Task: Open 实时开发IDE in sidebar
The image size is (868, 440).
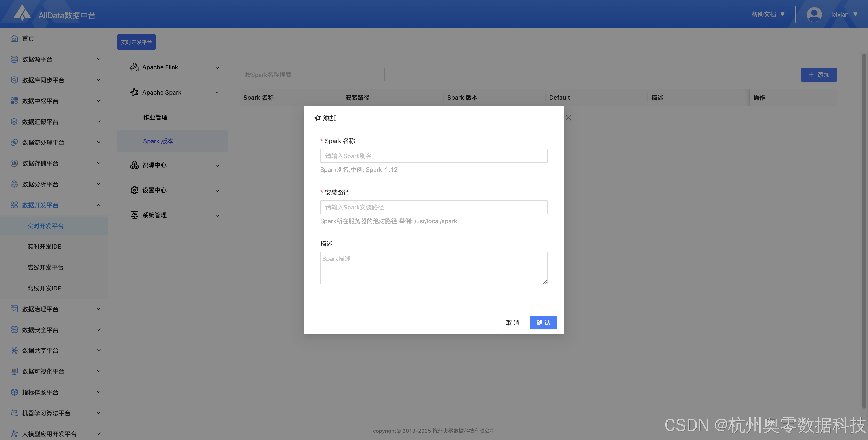Action: coord(44,247)
